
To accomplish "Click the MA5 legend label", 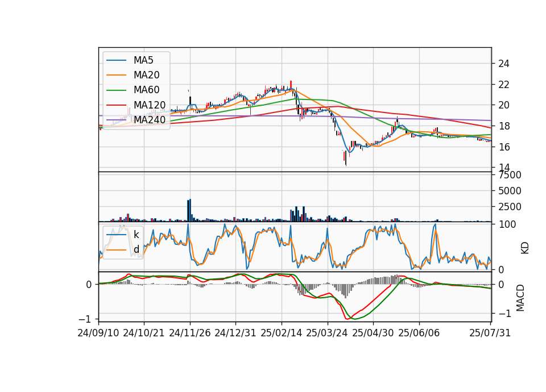I will 143,60.
